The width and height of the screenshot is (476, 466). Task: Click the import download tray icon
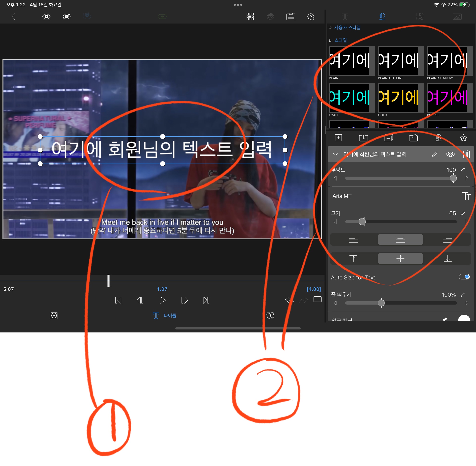(x=363, y=138)
